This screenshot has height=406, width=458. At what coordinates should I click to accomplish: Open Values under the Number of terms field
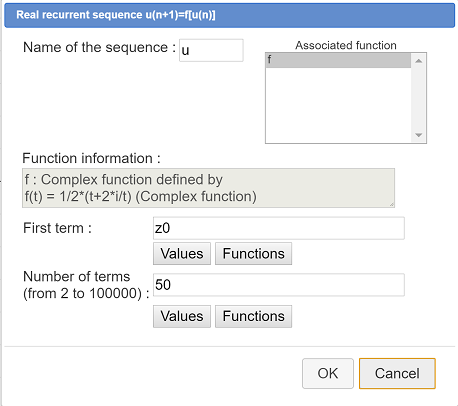pos(182,316)
